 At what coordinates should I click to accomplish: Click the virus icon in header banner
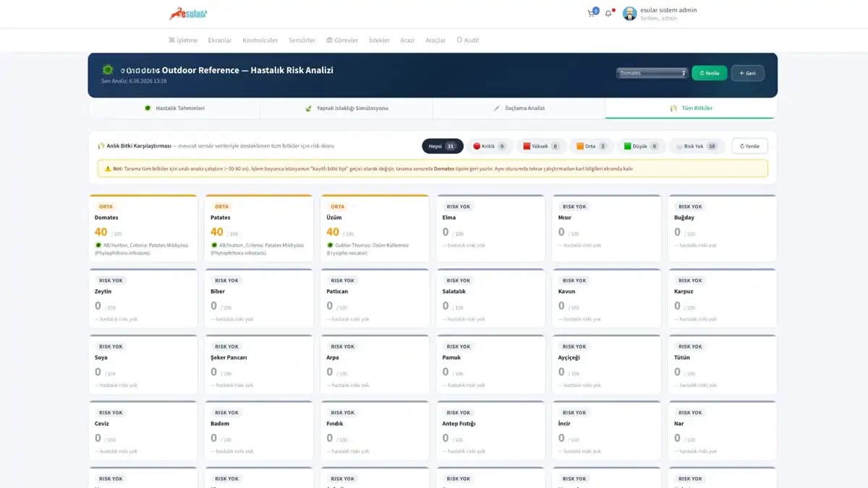(108, 70)
